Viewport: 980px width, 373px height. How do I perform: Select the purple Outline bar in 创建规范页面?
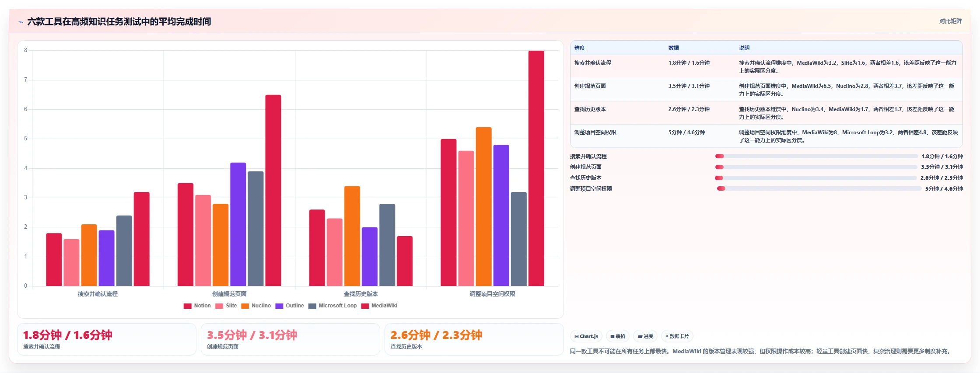[238, 224]
